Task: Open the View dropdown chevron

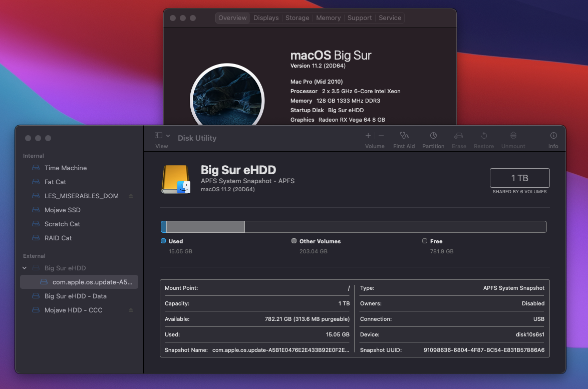Action: [x=168, y=136]
